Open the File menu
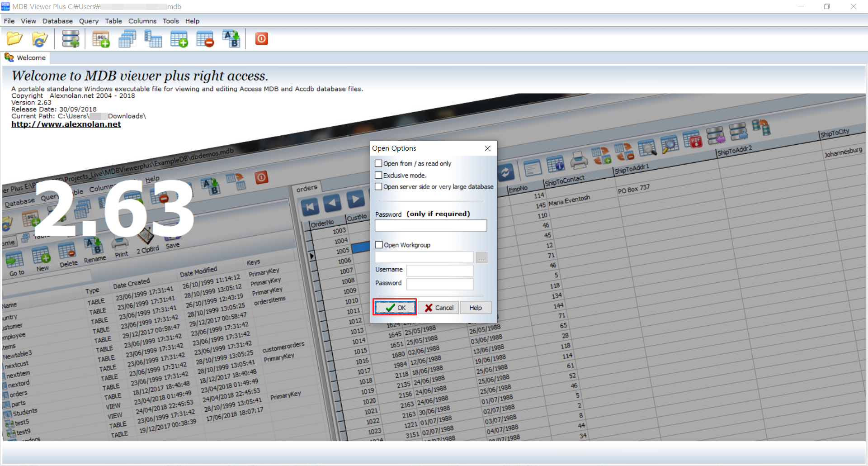The width and height of the screenshot is (868, 466). [9, 21]
